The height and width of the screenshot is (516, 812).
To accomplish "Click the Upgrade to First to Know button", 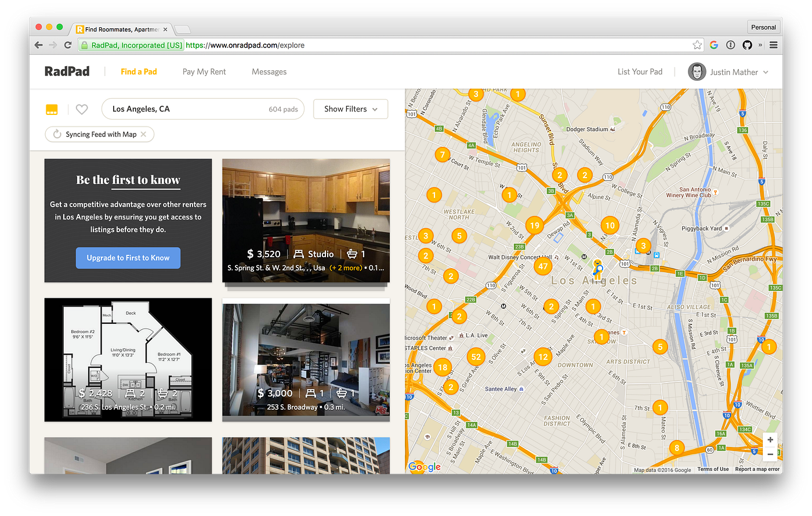I will pos(128,258).
